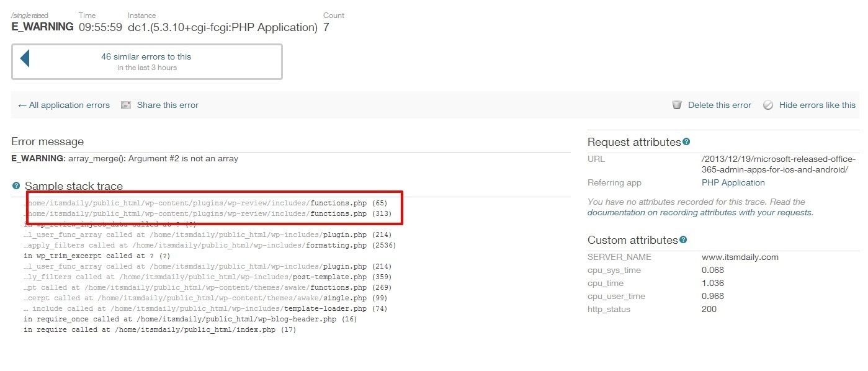Click the dc1.(5.3.10+cgi-fcgi:PHP Application) instance text
This screenshot has height=371, width=868.
coord(223,27)
